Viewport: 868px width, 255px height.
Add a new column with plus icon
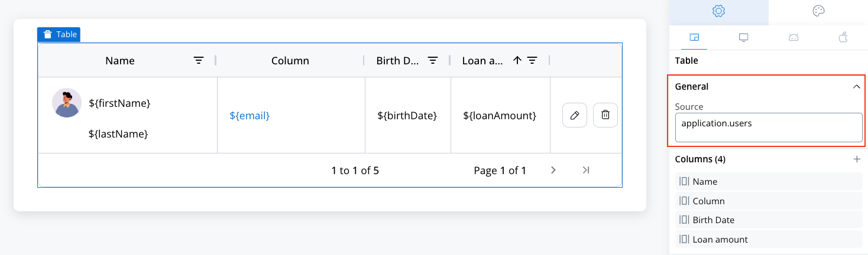tap(857, 159)
